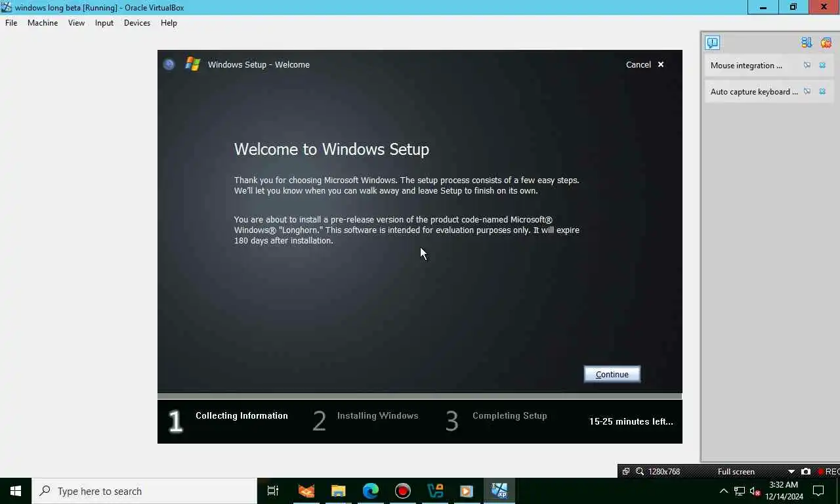The width and height of the screenshot is (840, 504).
Task: Open the Help menu
Action: 169,23
